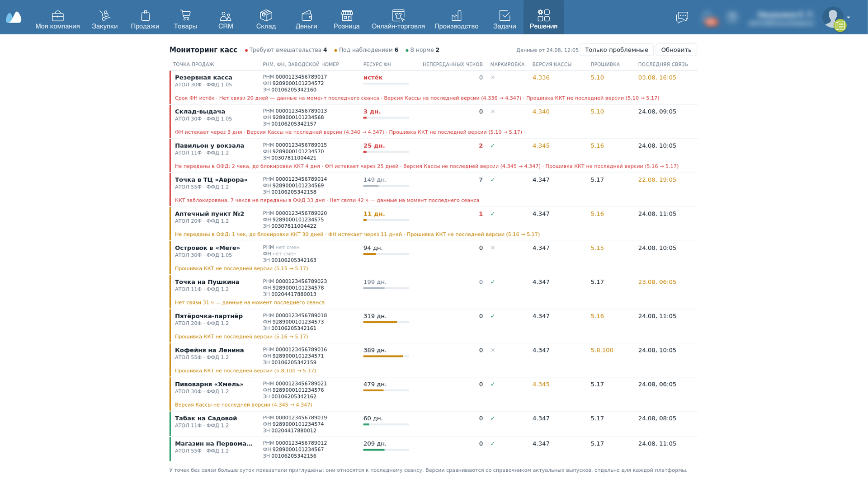
Task: Click the marking checkmark for Точка на Пушкина
Action: [493, 282]
